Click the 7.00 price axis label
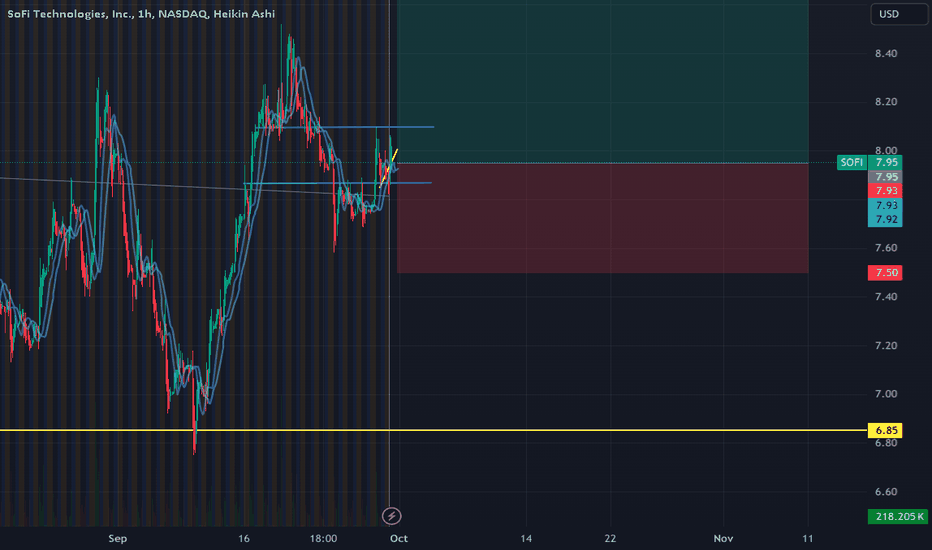 (x=886, y=394)
